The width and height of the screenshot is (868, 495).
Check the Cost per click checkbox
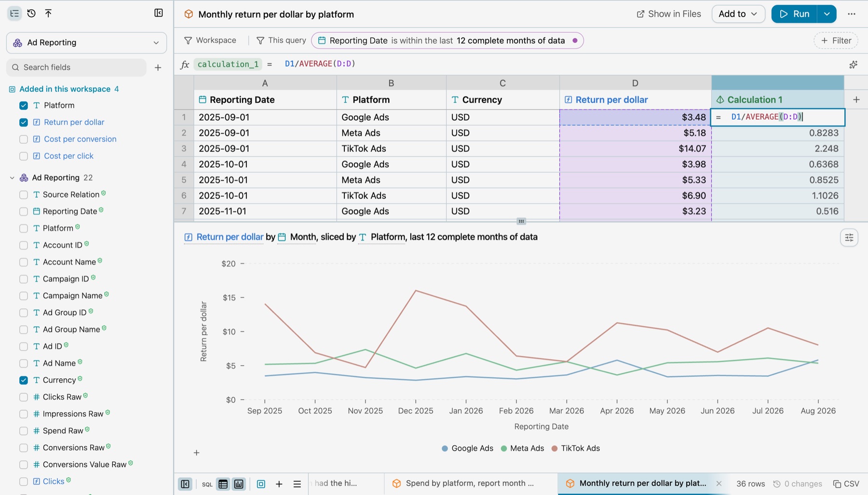(x=24, y=156)
